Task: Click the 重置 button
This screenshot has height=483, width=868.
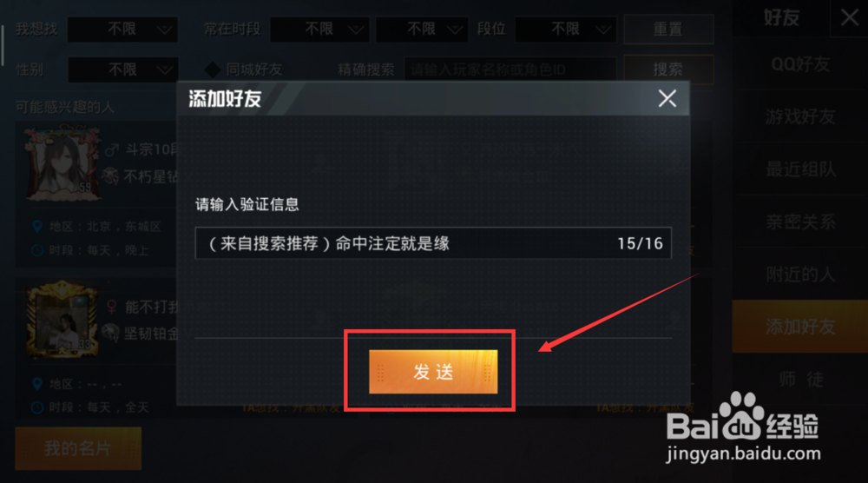Action: tap(668, 30)
